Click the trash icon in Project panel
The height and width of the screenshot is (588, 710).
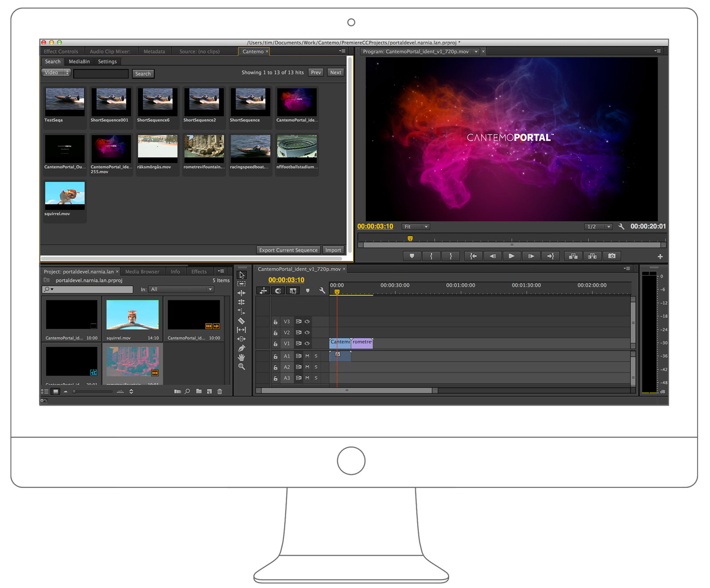point(220,391)
